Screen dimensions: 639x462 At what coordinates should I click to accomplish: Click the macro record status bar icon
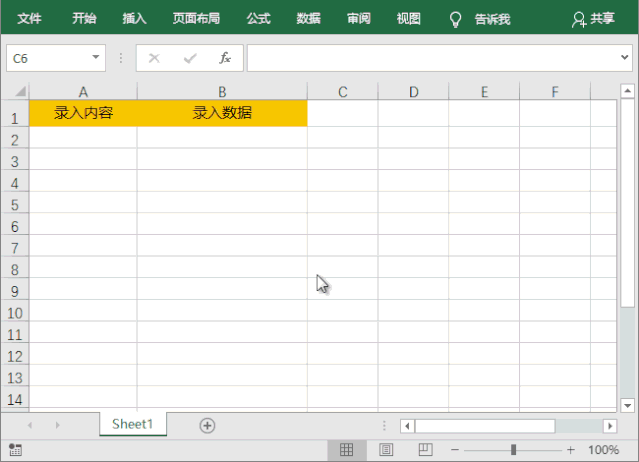pyautogui.click(x=15, y=450)
